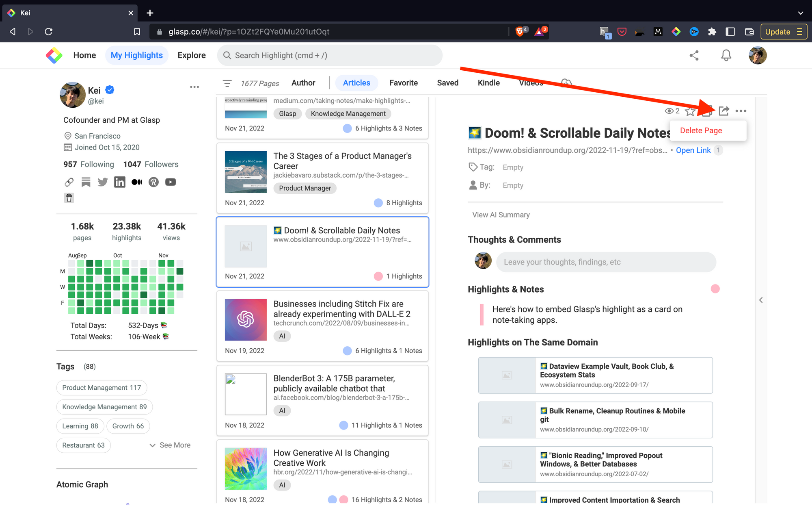Switch to the Favorite tab

(403, 83)
